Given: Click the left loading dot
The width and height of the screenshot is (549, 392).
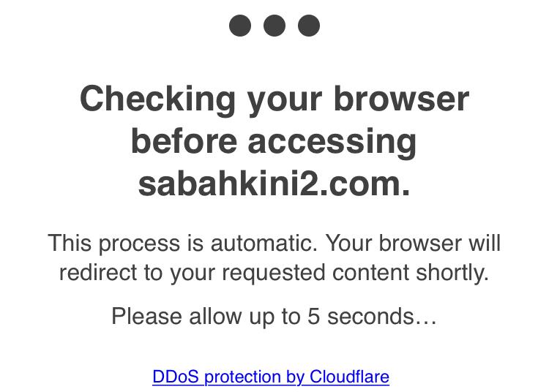Looking at the screenshot, I should tap(240, 26).
